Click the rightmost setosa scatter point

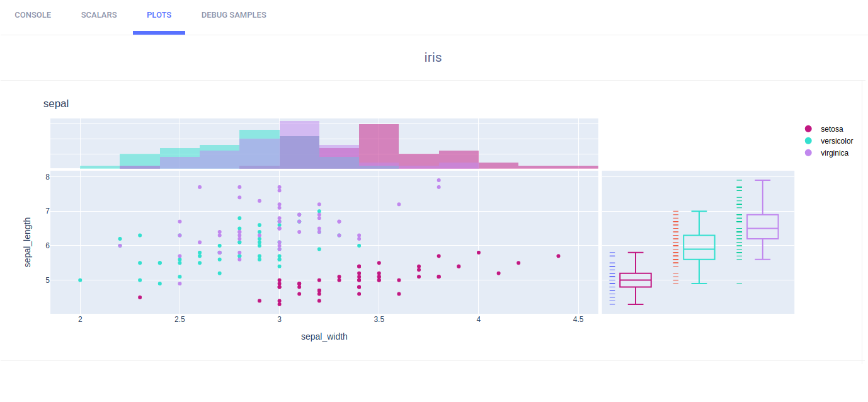(x=558, y=256)
